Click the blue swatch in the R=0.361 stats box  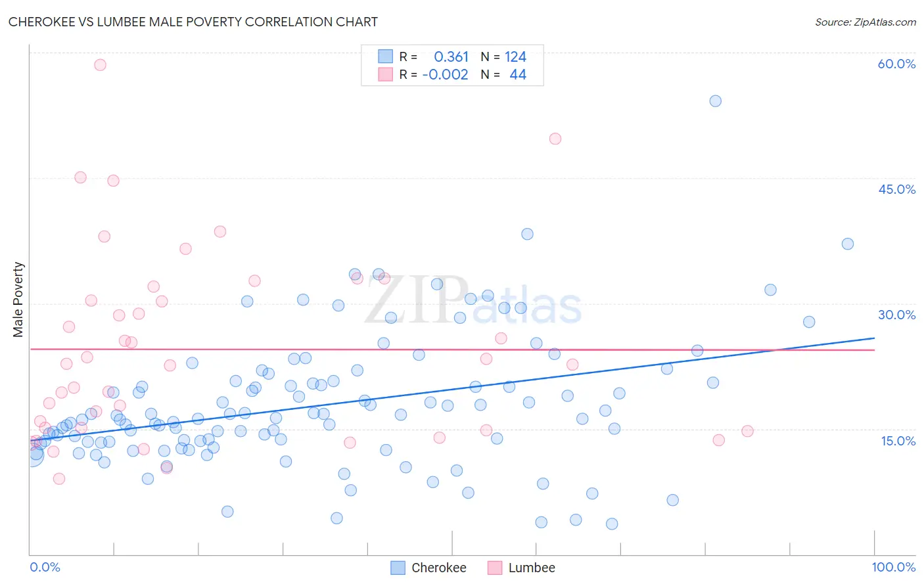click(x=385, y=56)
